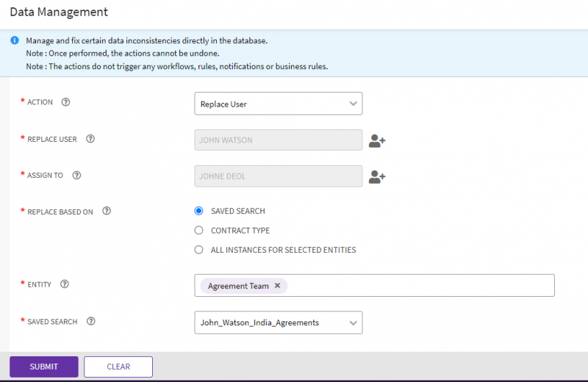This screenshot has height=382, width=588.
Task: Click the REPLACE BASED ON label
Action: (x=60, y=212)
